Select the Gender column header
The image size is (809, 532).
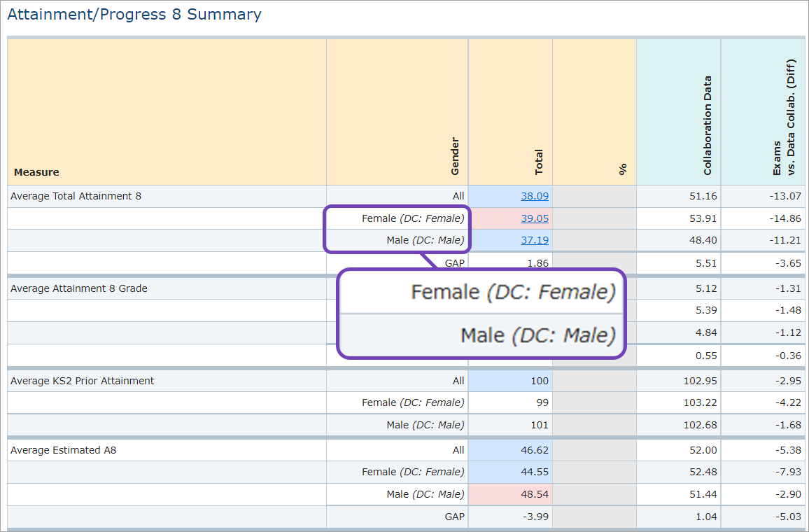455,155
